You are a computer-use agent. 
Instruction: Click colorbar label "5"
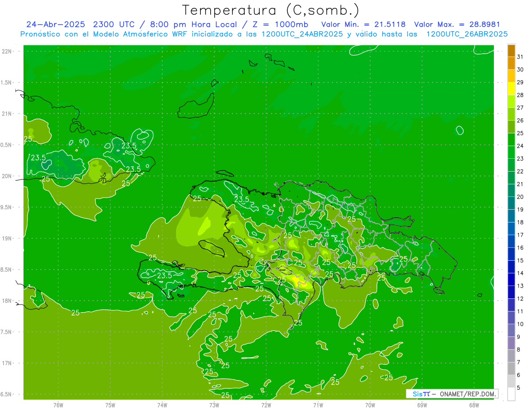click(x=519, y=388)
